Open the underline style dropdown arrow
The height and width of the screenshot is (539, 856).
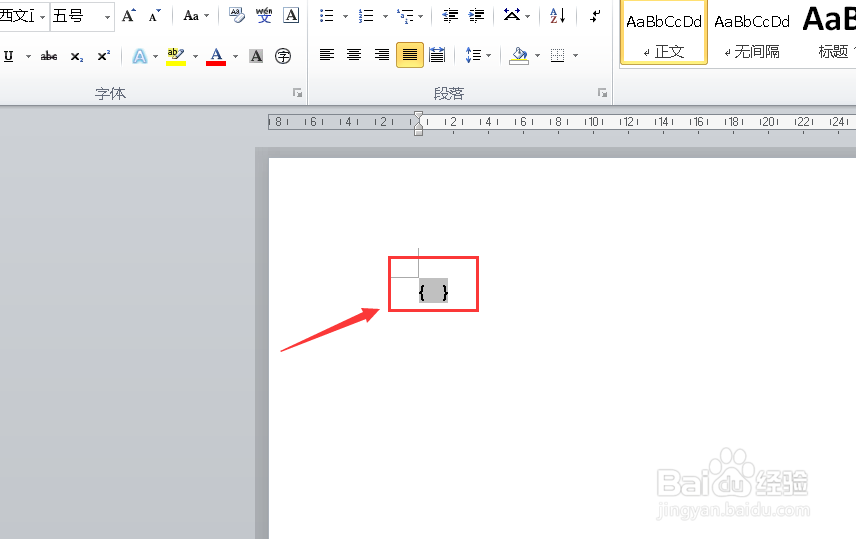pyautogui.click(x=28, y=56)
